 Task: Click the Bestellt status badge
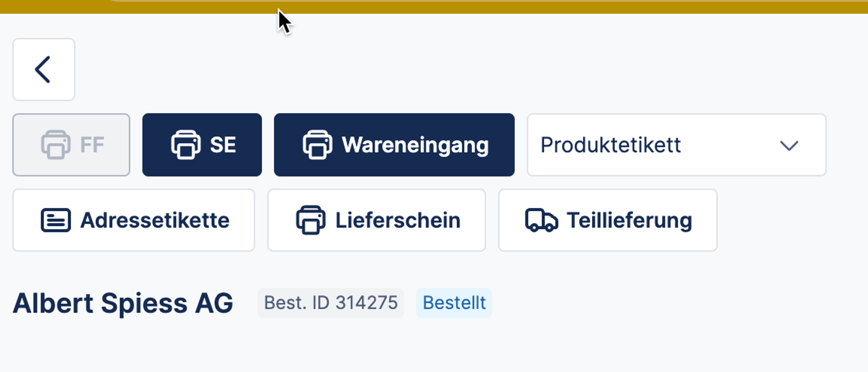click(x=454, y=303)
